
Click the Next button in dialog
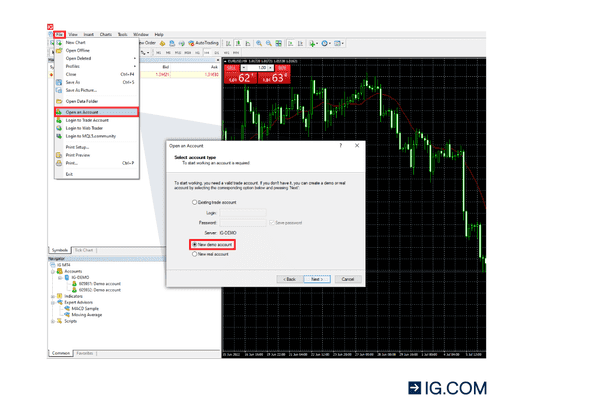(x=317, y=279)
